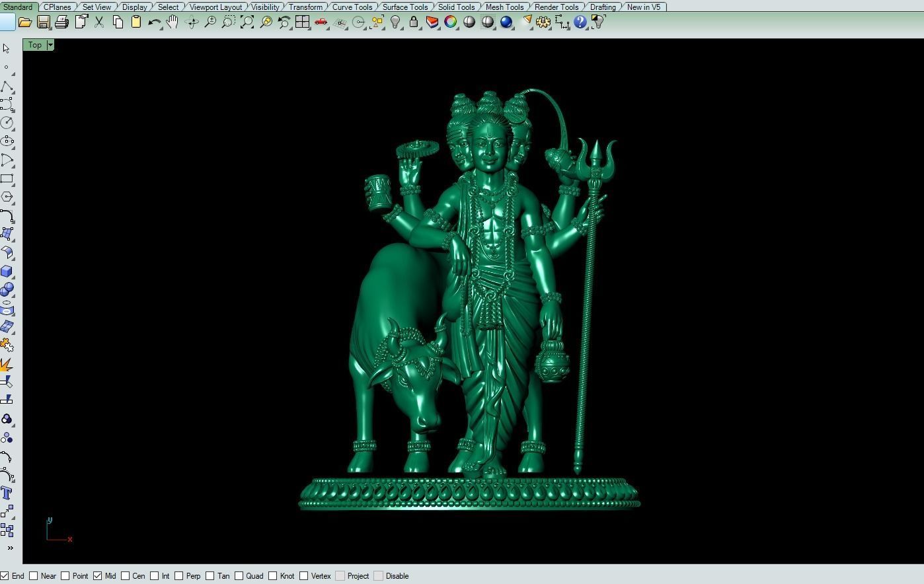924x584 pixels.
Task: Switch to Shaded viewport sphere icon
Action: (469, 22)
